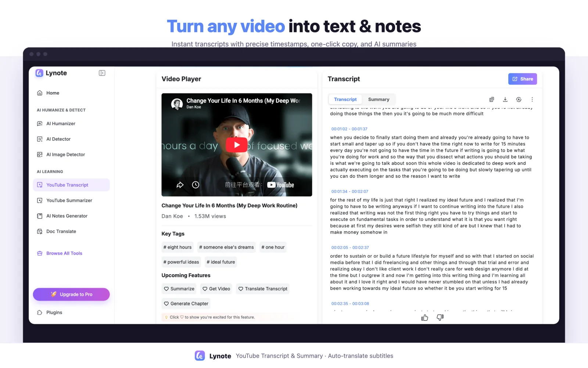Click the video title overlay in the player
This screenshot has width=588, height=368.
click(x=243, y=101)
